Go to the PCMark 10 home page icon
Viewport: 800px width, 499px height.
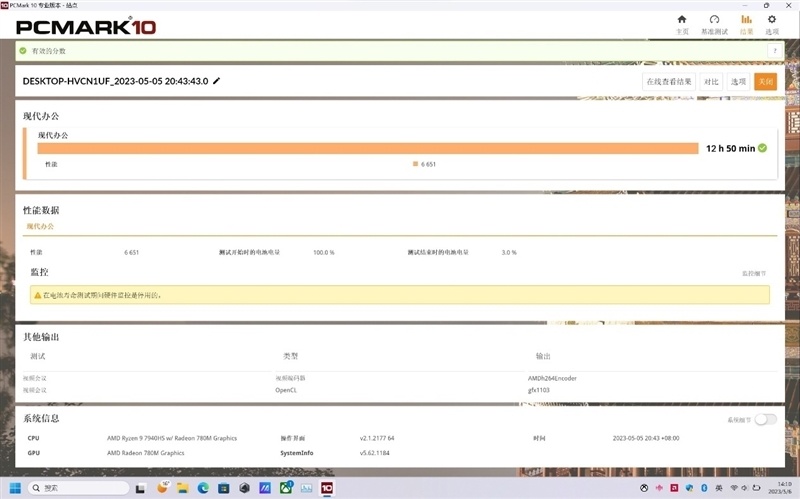click(682, 19)
